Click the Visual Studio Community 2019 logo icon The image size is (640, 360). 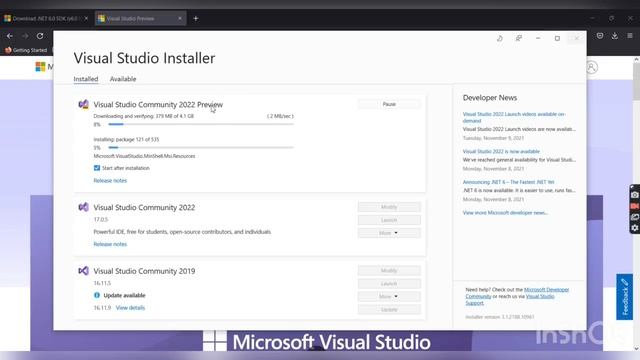[x=84, y=271]
